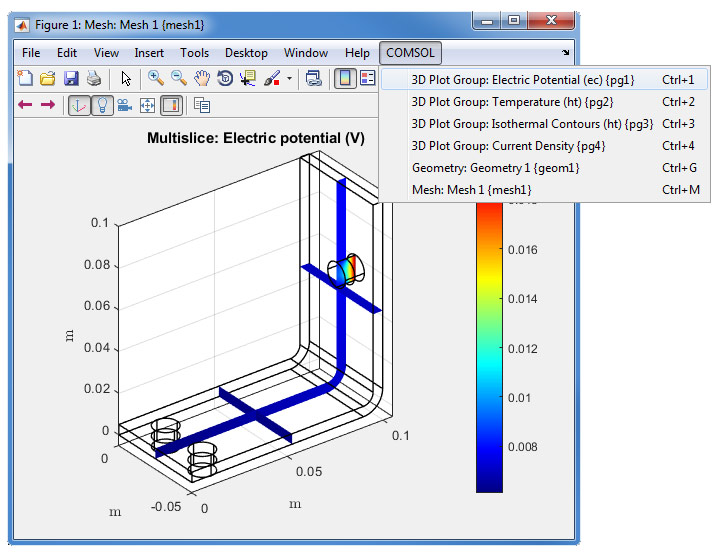
Task: Print the figure using the printer icon
Action: coord(93,78)
